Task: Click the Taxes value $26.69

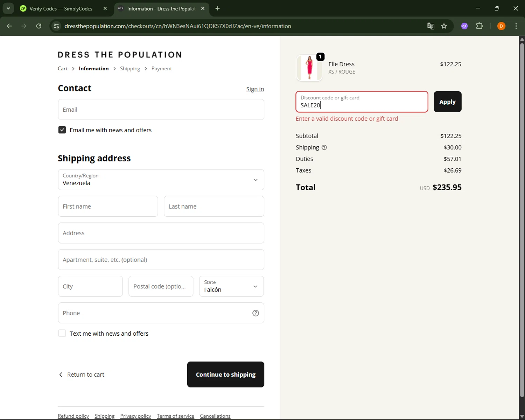Action: [453, 170]
